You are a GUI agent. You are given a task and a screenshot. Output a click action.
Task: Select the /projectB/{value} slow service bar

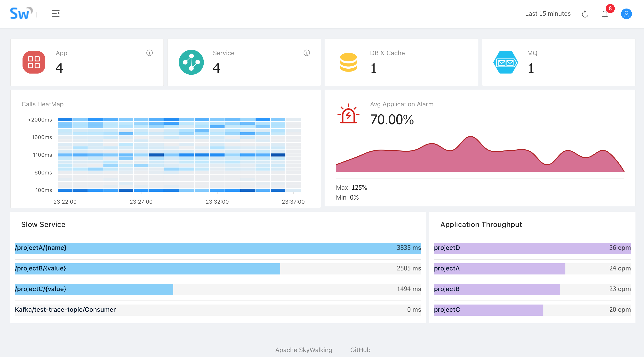point(218,269)
